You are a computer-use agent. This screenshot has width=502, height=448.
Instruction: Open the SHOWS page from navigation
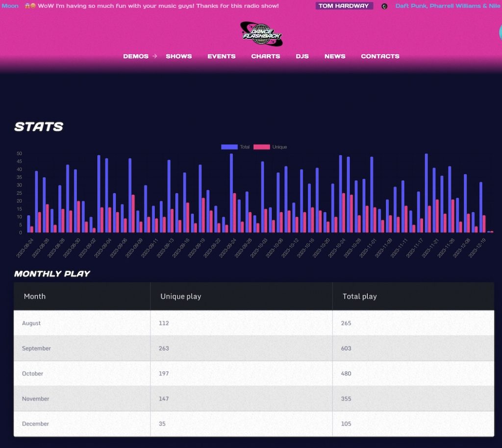178,56
